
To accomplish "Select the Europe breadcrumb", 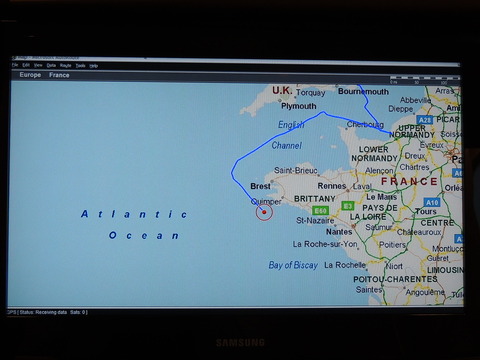I will [x=30, y=75].
